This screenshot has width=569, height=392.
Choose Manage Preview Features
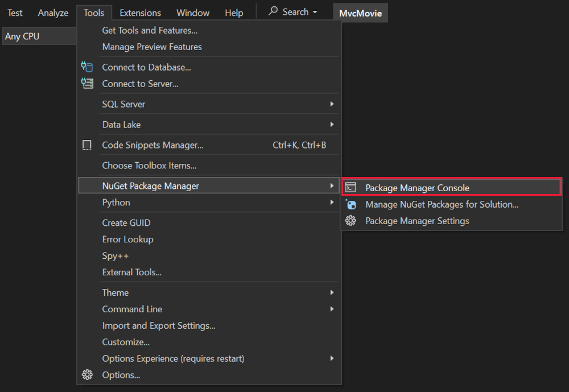pyautogui.click(x=152, y=47)
